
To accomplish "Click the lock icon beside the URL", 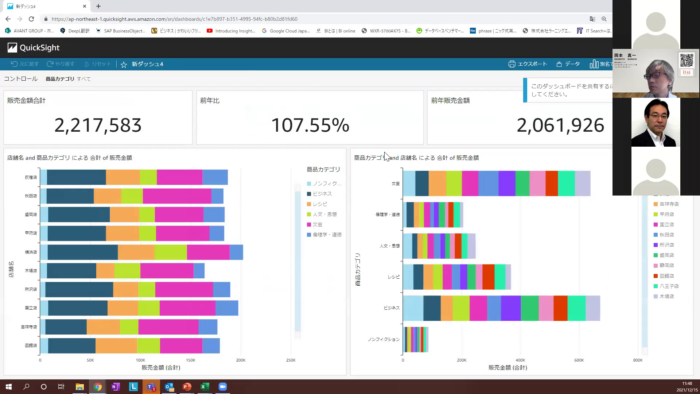I will [46, 19].
